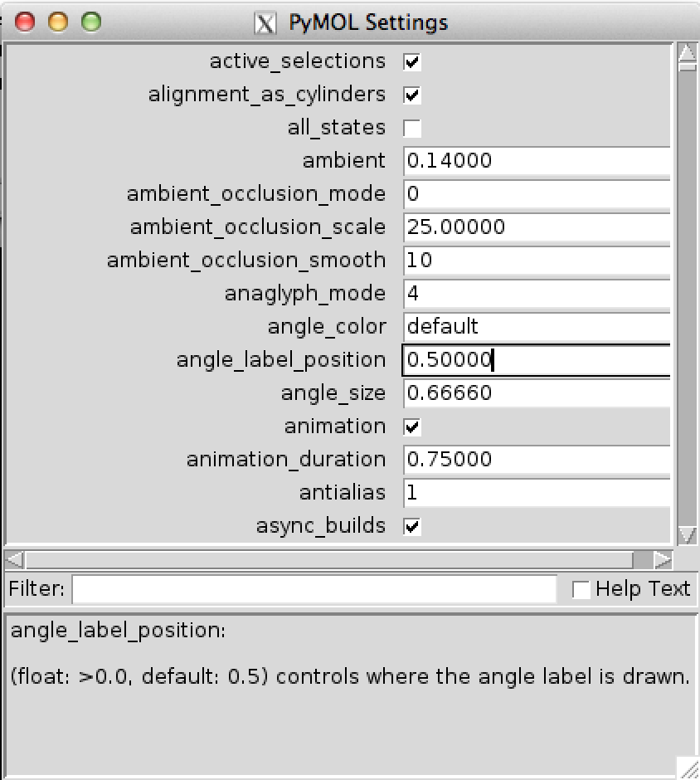Click the vertical scrollbar up arrow
700x780 pixels.
[687, 52]
